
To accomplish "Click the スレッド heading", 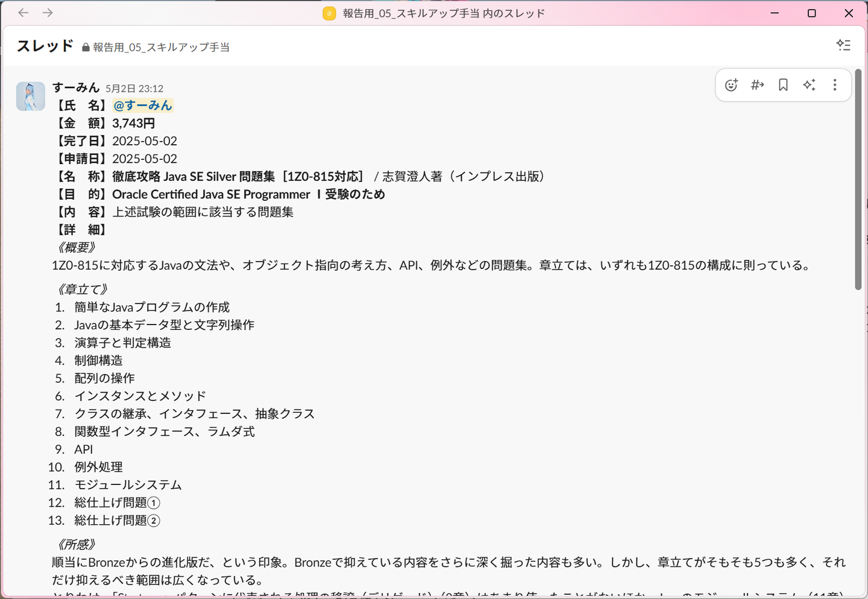I will [x=45, y=46].
